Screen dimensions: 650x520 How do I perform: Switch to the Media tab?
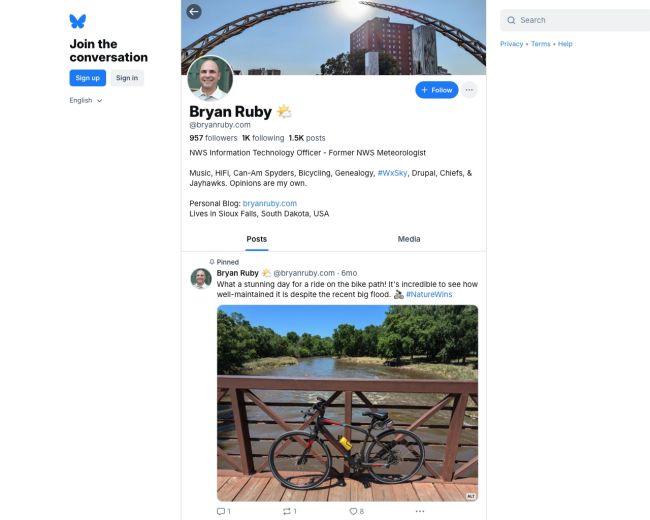pyautogui.click(x=409, y=239)
